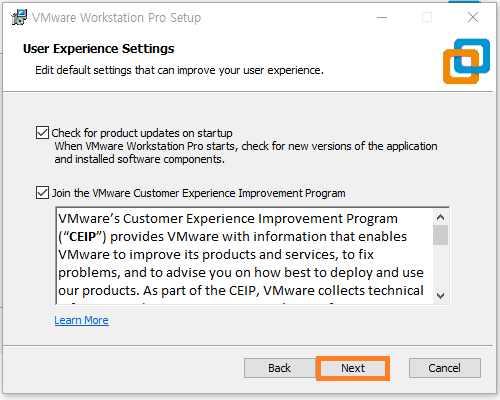
Task: Close the setup window with the X
Action: pos(473,17)
